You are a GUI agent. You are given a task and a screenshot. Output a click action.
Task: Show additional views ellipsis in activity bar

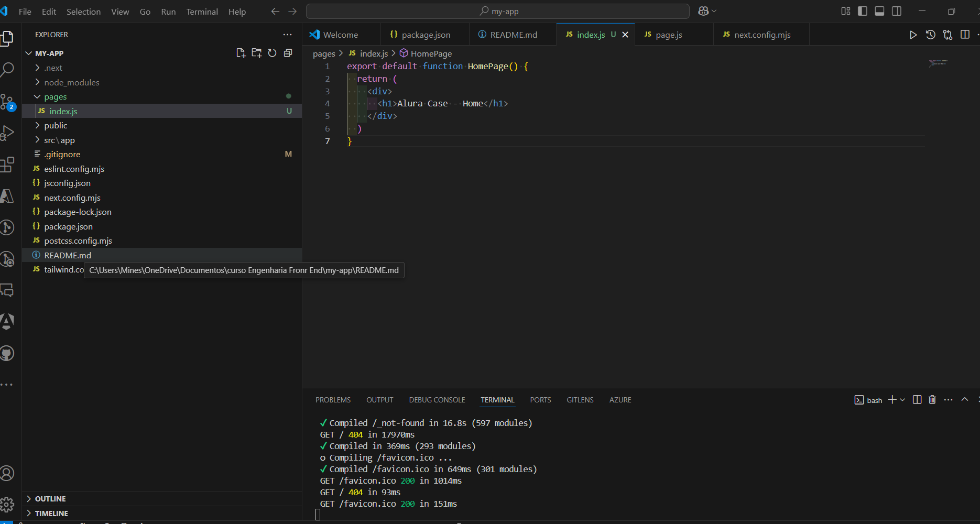pos(6,385)
